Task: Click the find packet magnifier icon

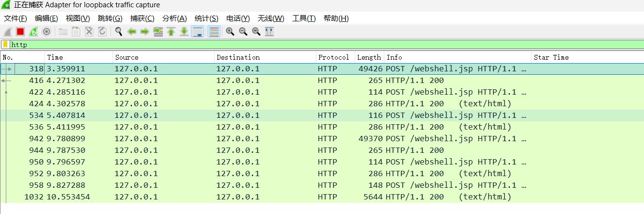Action: [118, 32]
